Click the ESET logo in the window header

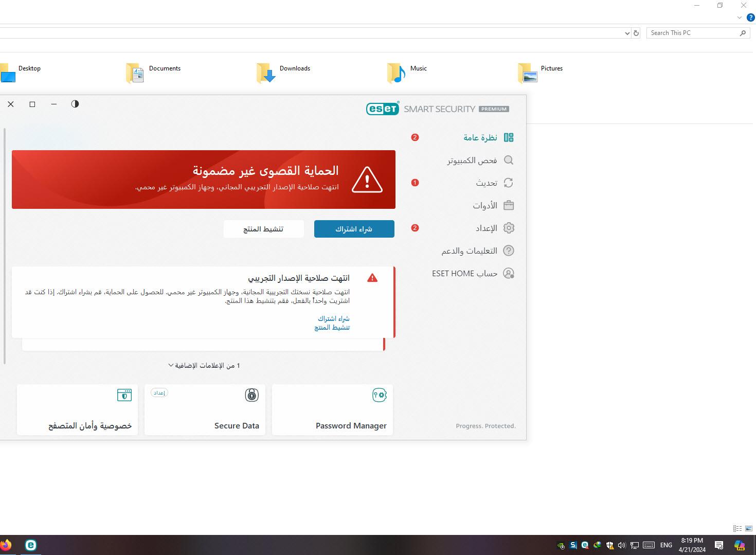[x=382, y=109]
